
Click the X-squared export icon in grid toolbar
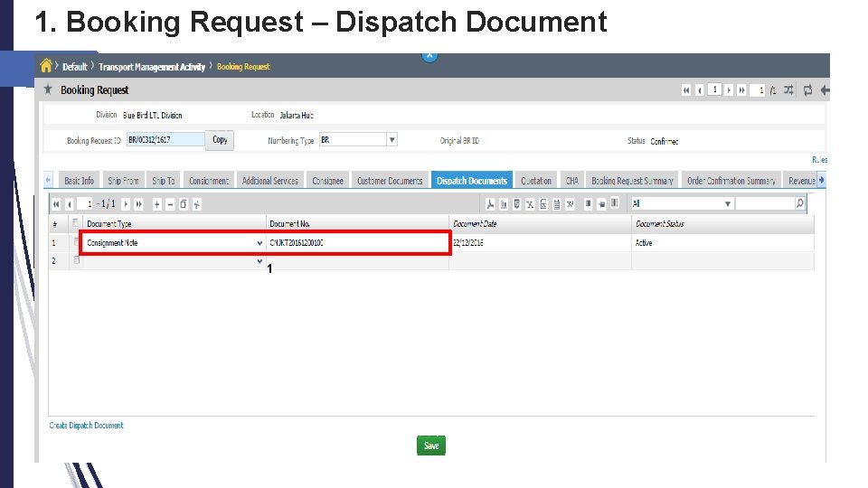coord(571,204)
